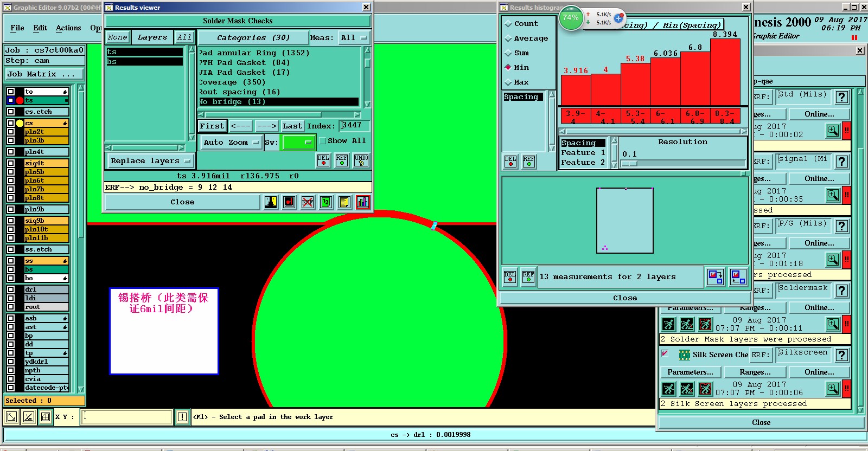The image size is (868, 451).
Task: Click Ranges... button for Silk Screen Checks
Action: coord(755,372)
